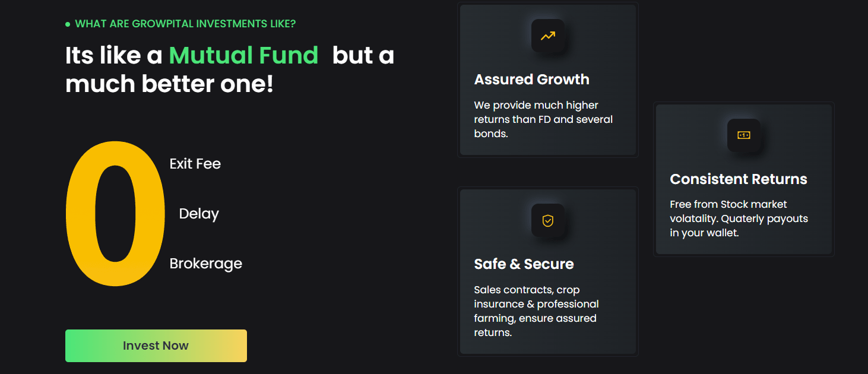This screenshot has height=374, width=868.
Task: Click the Exit Fee label
Action: pyautogui.click(x=195, y=164)
